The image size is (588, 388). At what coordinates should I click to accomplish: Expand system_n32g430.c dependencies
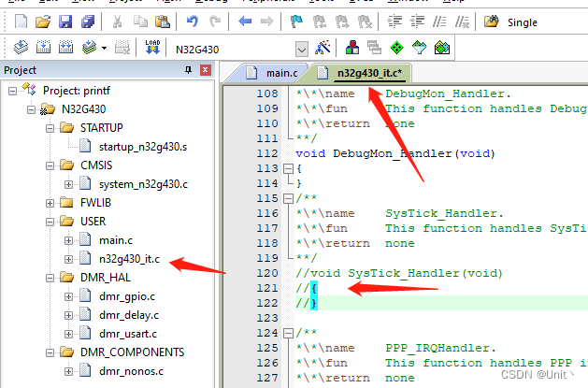(68, 184)
